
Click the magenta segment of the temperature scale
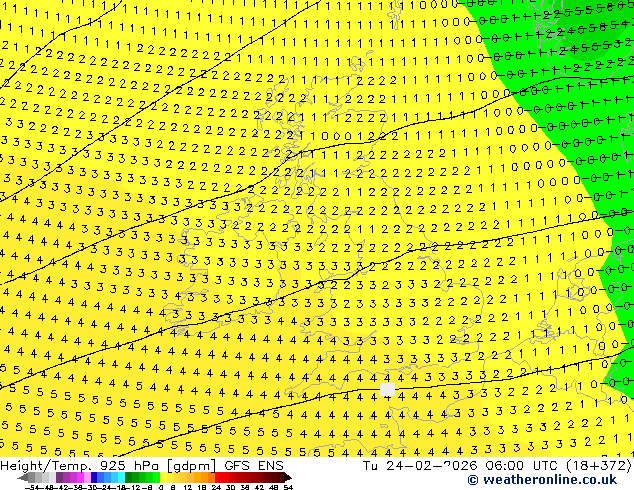point(80,477)
